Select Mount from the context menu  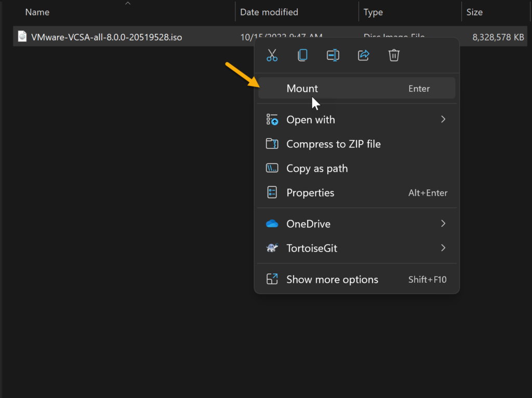[302, 89]
